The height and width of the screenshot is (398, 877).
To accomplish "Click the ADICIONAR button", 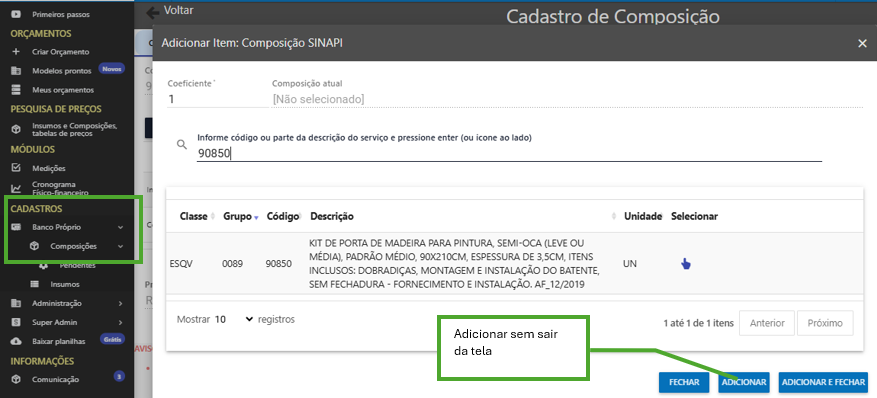I will (744, 382).
